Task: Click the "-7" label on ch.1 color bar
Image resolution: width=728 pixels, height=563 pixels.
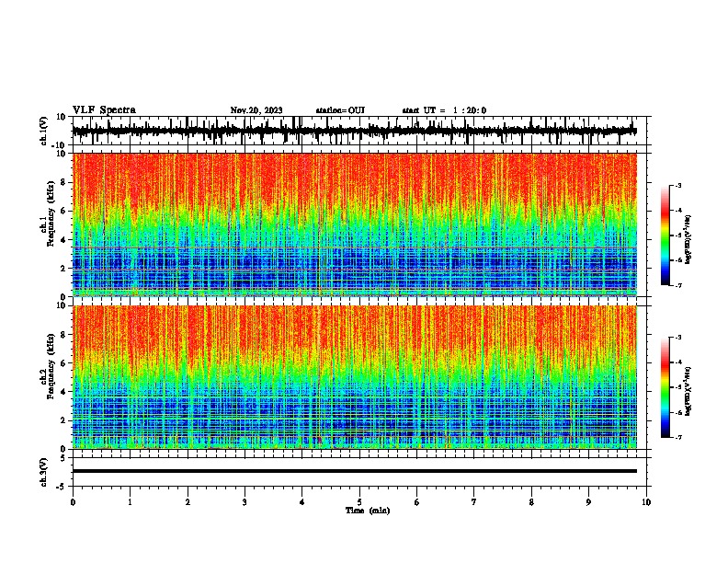Action: pyautogui.click(x=678, y=285)
